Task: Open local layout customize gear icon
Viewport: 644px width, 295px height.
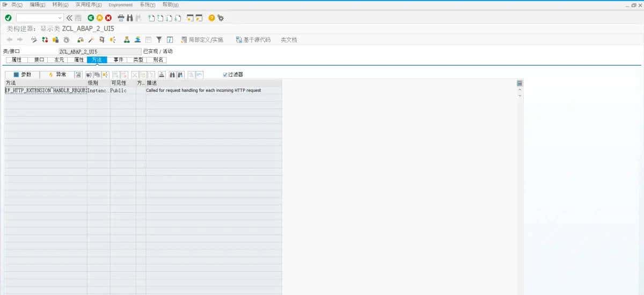Action: pos(221,18)
